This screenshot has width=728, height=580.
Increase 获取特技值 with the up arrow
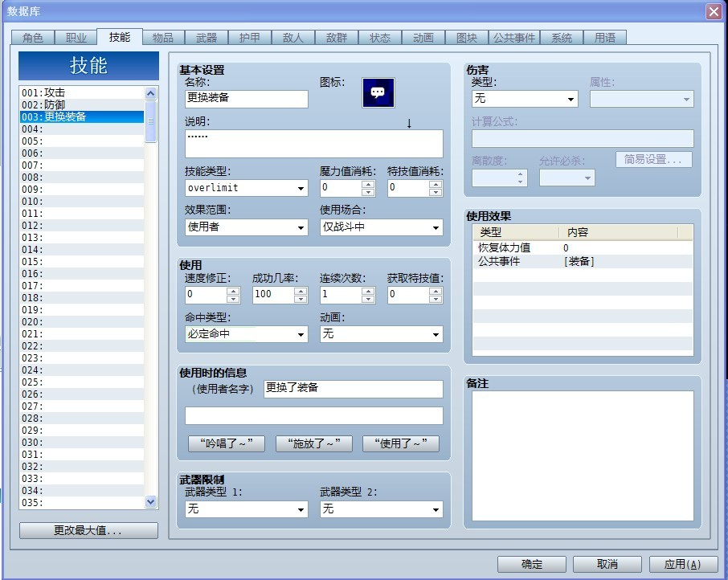tap(436, 291)
